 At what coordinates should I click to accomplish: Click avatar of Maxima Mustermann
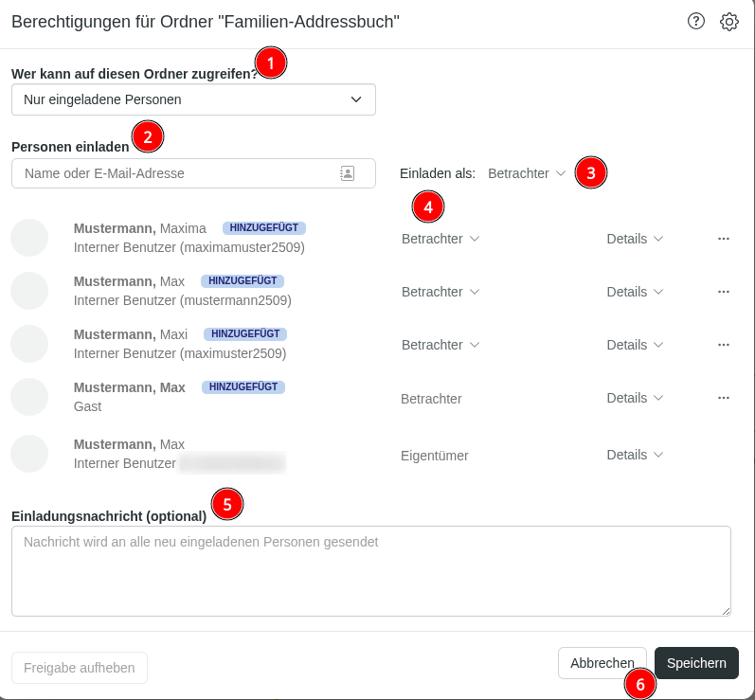[x=29, y=238]
